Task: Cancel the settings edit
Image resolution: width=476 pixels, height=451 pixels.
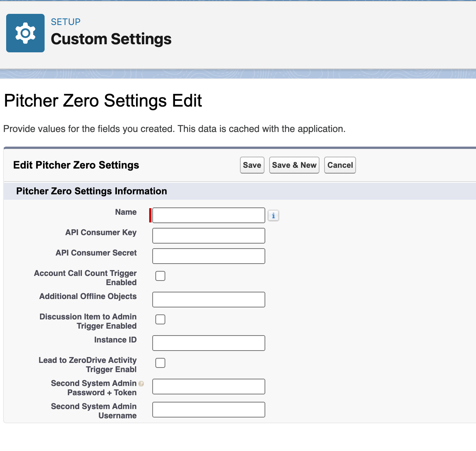Action: [340, 165]
